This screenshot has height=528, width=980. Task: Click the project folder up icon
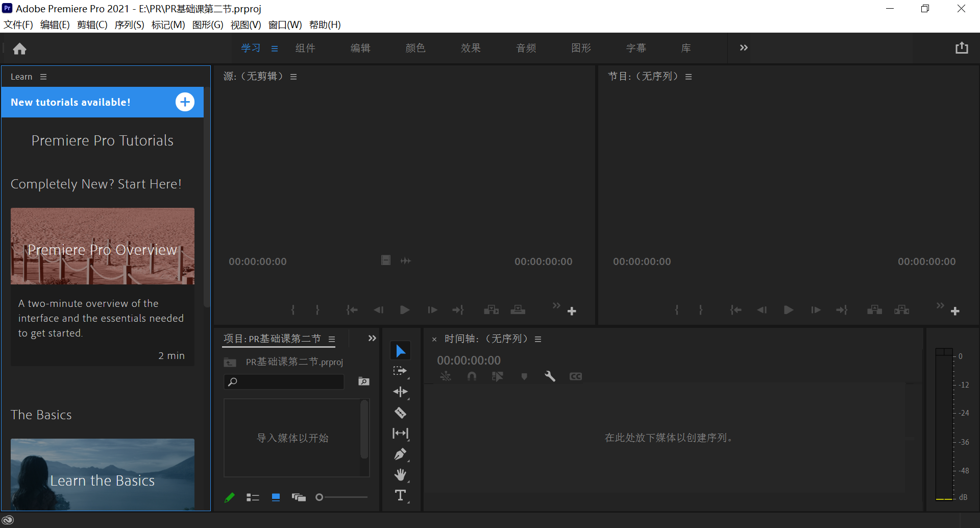coord(230,362)
